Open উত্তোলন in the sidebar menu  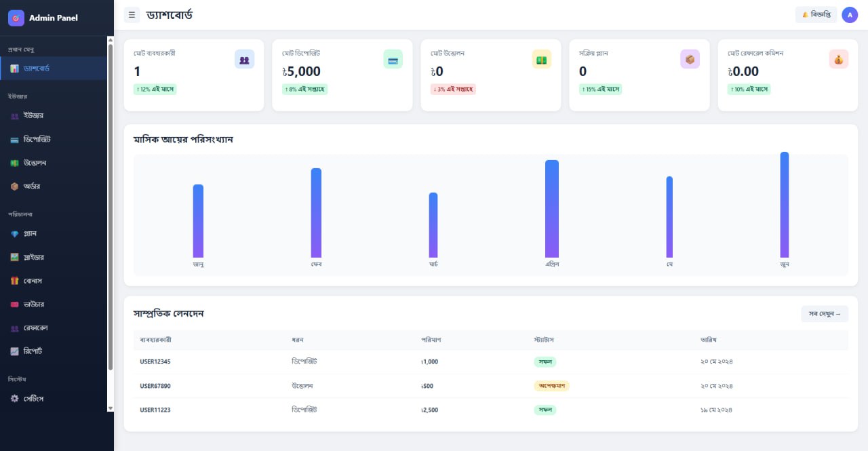[35, 163]
